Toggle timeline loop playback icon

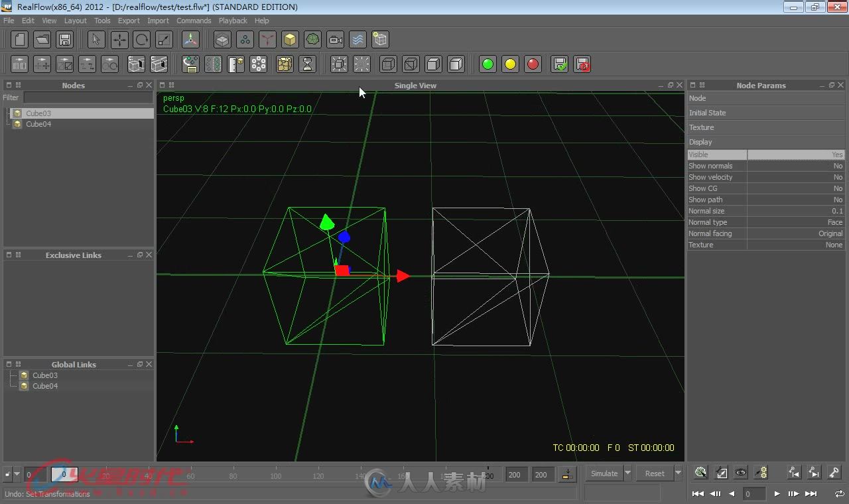pyautogui.click(x=839, y=493)
